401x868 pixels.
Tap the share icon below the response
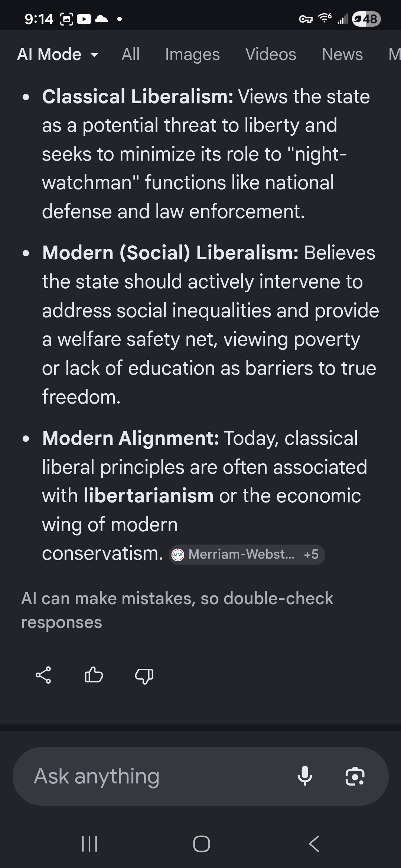coord(43,675)
